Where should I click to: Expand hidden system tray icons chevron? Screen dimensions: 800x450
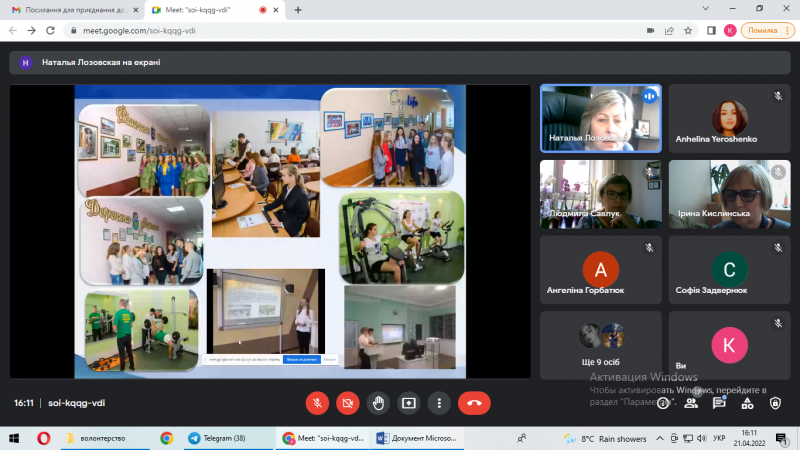coord(660,438)
